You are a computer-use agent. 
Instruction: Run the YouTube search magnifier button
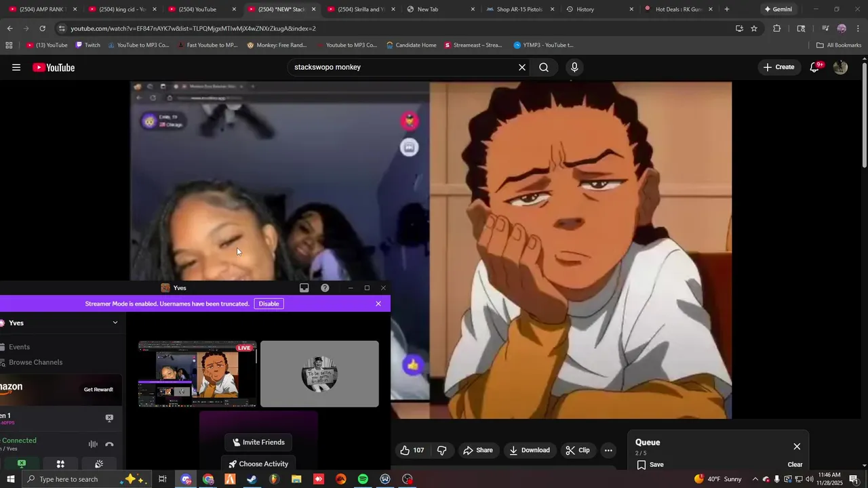click(x=544, y=67)
